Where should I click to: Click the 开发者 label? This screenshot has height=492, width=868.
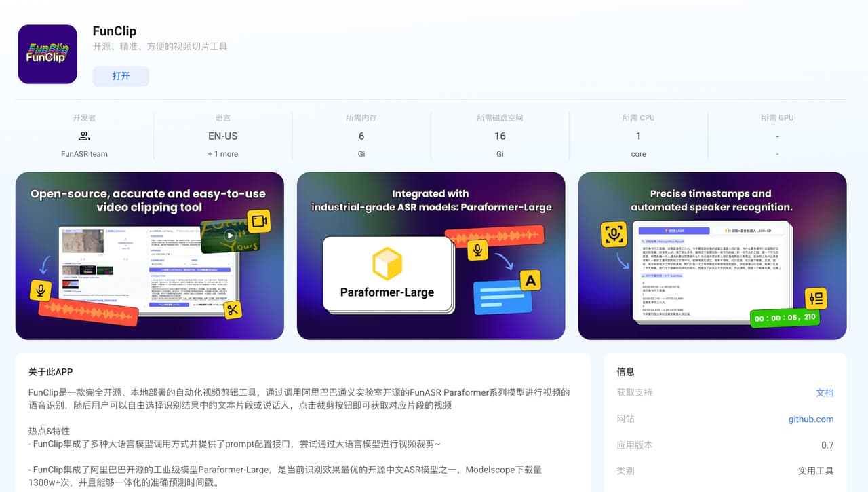click(84, 118)
